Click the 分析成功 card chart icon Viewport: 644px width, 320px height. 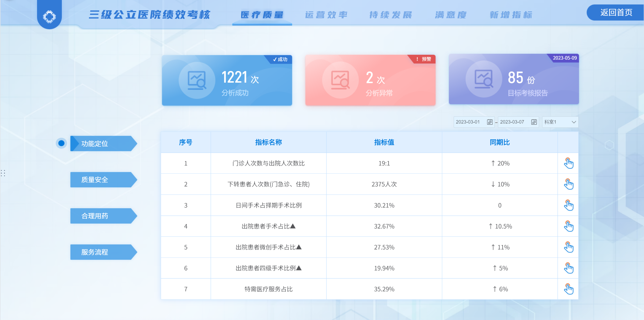pyautogui.click(x=197, y=80)
